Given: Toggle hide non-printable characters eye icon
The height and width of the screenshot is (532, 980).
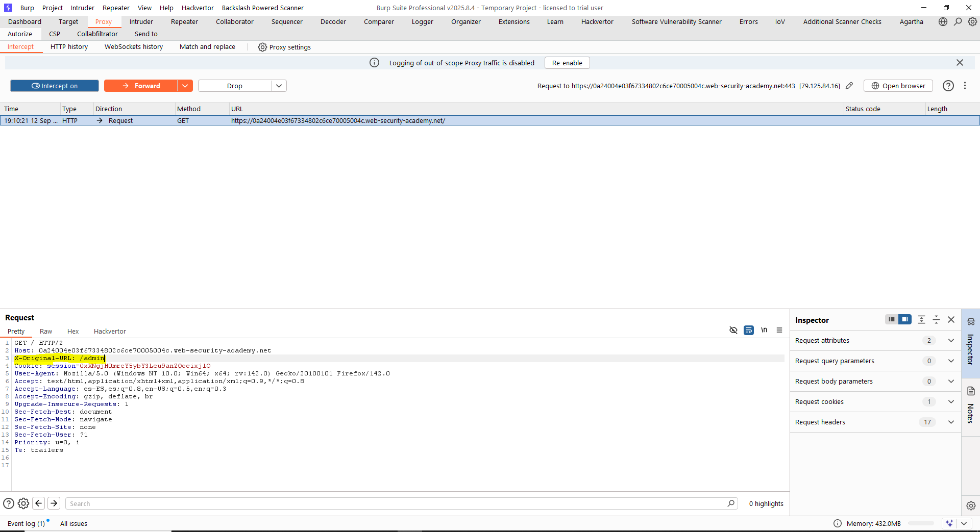Looking at the screenshot, I should [733, 330].
